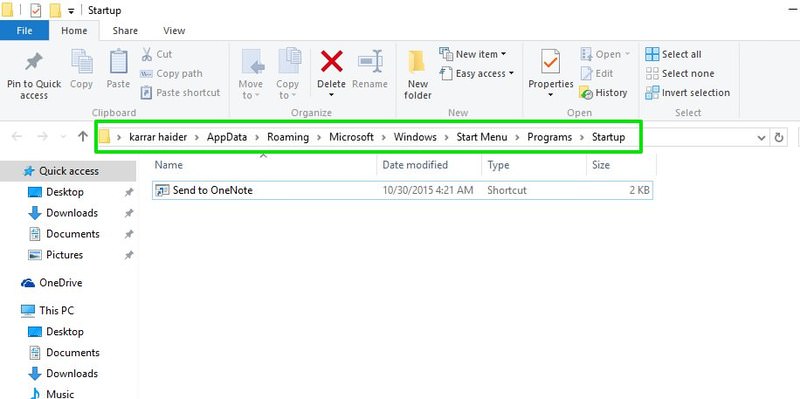
Task: Click the Cut scissors icon
Action: (147, 54)
